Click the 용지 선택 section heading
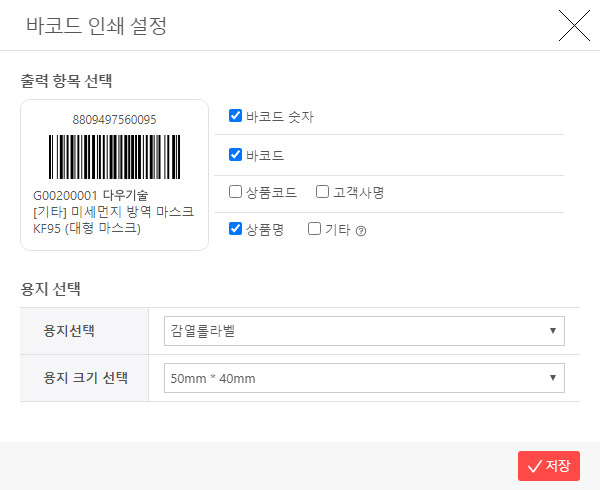The width and height of the screenshot is (600, 490). click(51, 289)
